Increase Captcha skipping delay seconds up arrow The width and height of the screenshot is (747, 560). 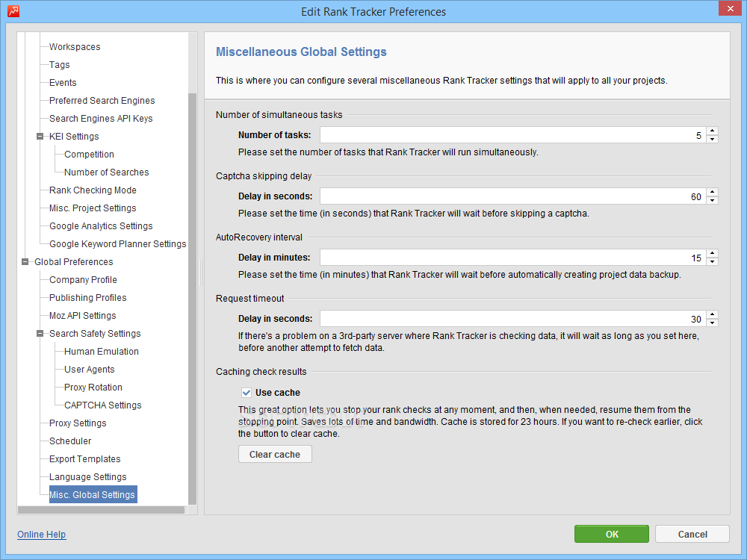point(712,192)
